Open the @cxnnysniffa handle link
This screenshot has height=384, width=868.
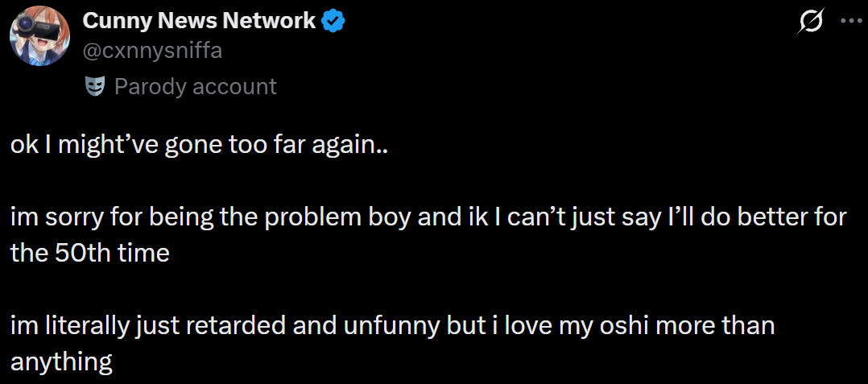[153, 51]
